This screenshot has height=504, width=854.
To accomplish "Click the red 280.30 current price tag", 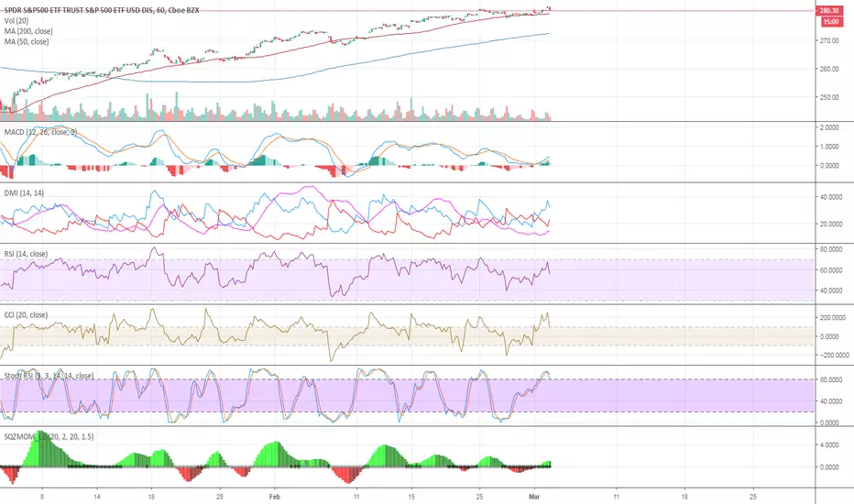I will [829, 10].
